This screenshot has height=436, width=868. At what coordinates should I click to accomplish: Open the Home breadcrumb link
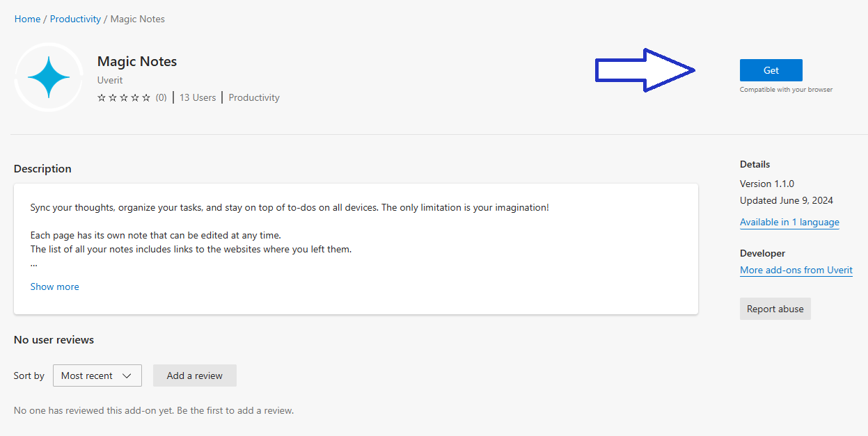[x=27, y=19]
